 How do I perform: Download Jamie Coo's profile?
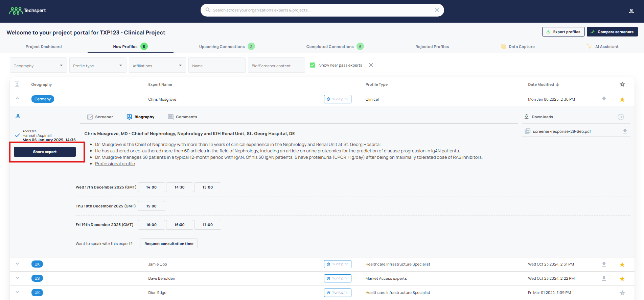pyautogui.click(x=604, y=264)
